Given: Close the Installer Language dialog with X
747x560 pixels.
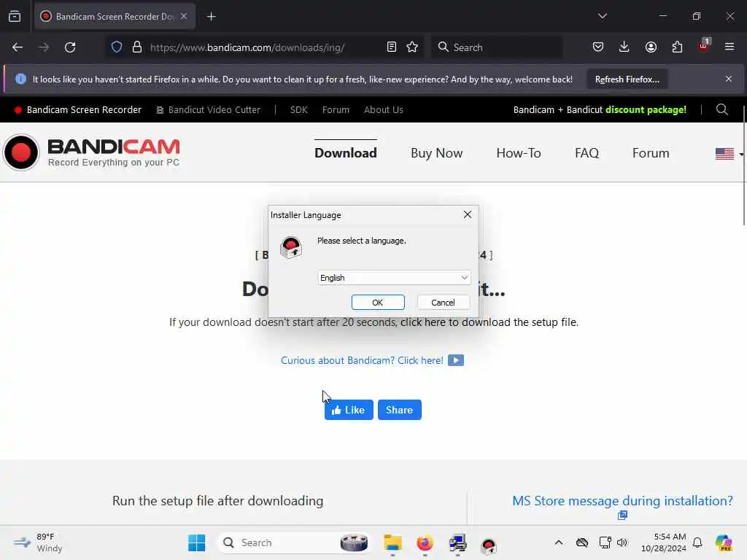Looking at the screenshot, I should click(468, 215).
